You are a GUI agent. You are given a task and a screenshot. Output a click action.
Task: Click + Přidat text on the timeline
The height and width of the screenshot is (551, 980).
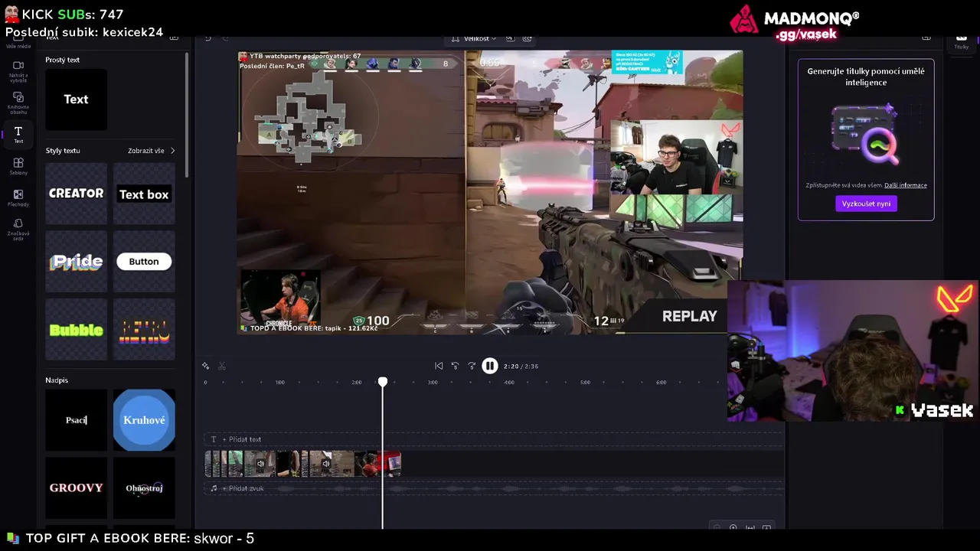pyautogui.click(x=242, y=439)
